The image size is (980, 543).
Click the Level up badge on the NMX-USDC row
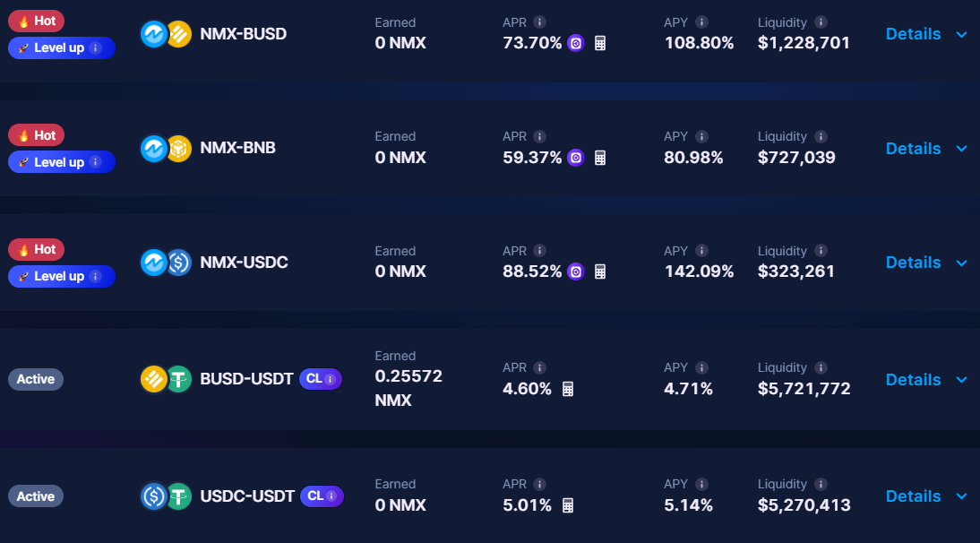(61, 276)
